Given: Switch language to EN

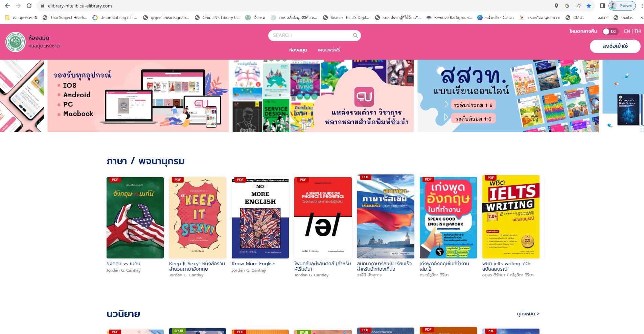Looking at the screenshot, I should point(627,31).
